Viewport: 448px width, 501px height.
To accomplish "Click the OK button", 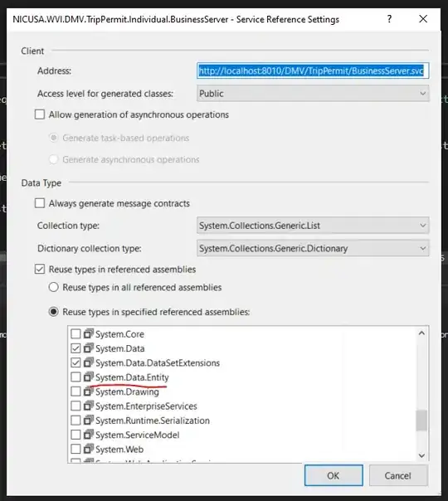I will (x=334, y=475).
